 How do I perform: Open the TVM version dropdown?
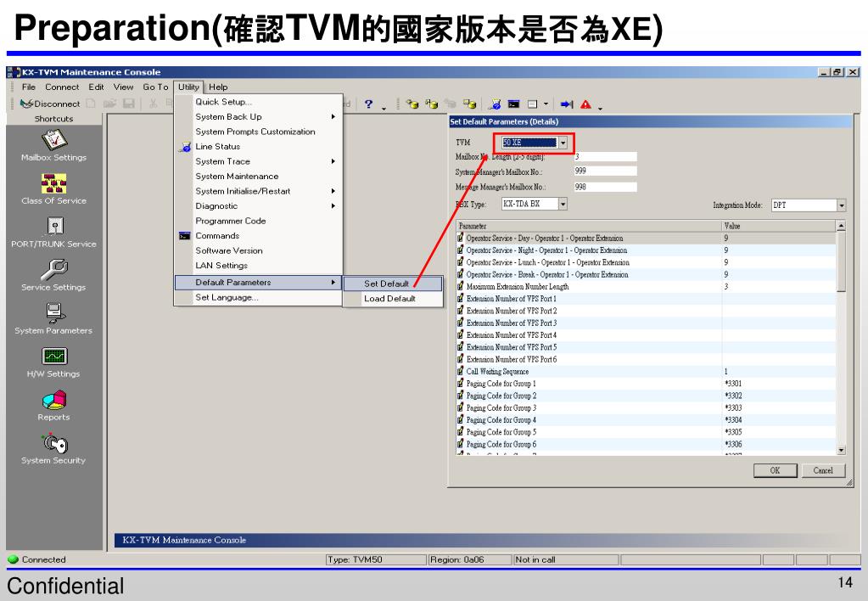[x=563, y=143]
